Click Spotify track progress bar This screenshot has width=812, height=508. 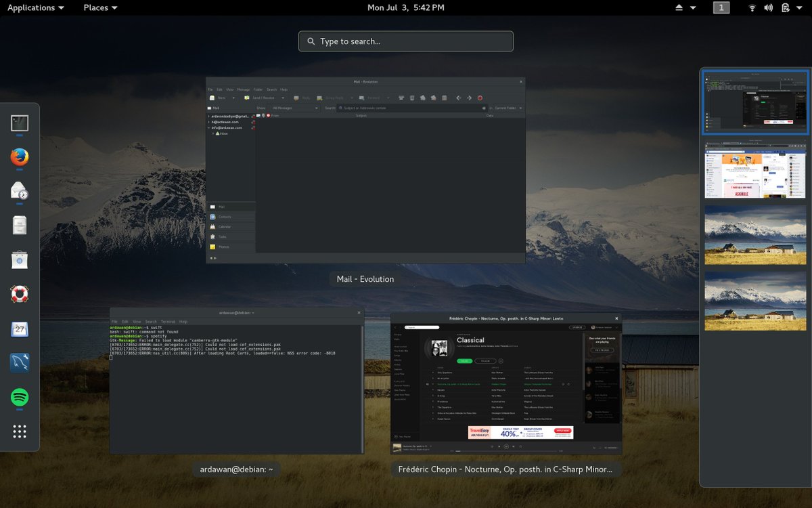[x=506, y=451]
